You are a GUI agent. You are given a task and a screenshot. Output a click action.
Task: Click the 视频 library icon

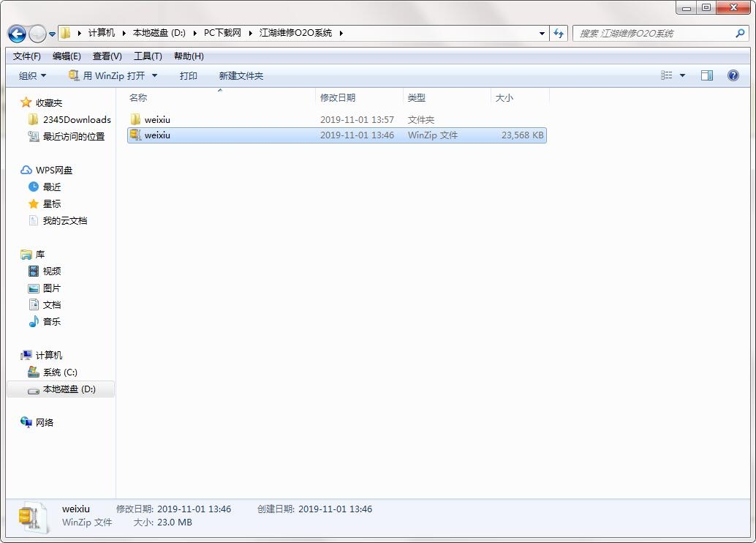(34, 271)
